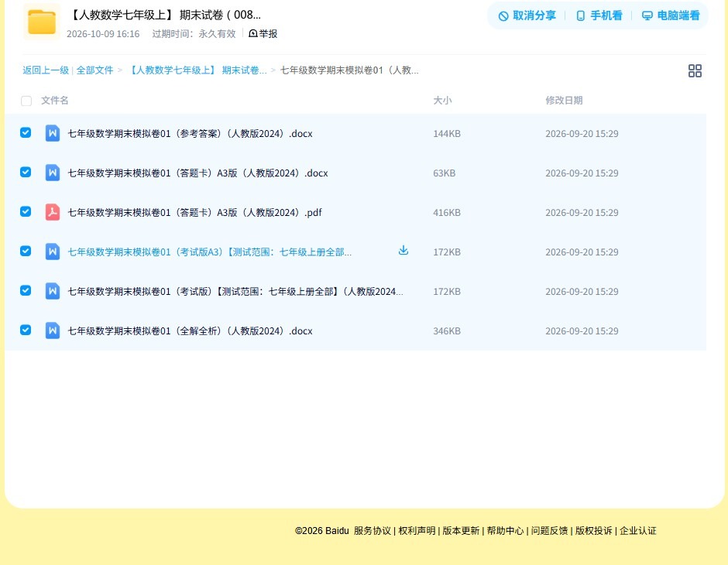Click Word icon of 考试版A3 file

point(53,252)
